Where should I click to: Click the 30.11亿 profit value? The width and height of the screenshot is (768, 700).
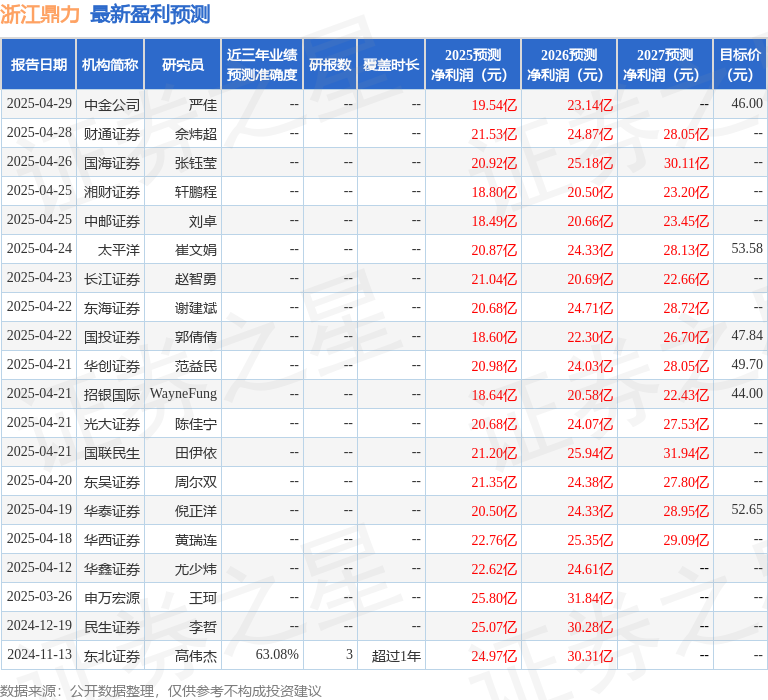(686, 163)
